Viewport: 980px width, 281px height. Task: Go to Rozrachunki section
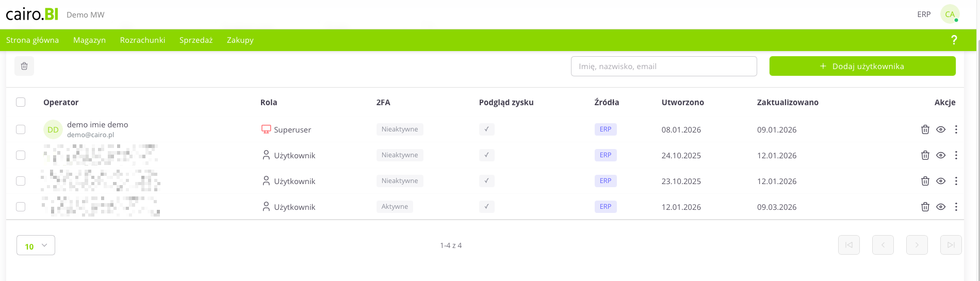142,40
